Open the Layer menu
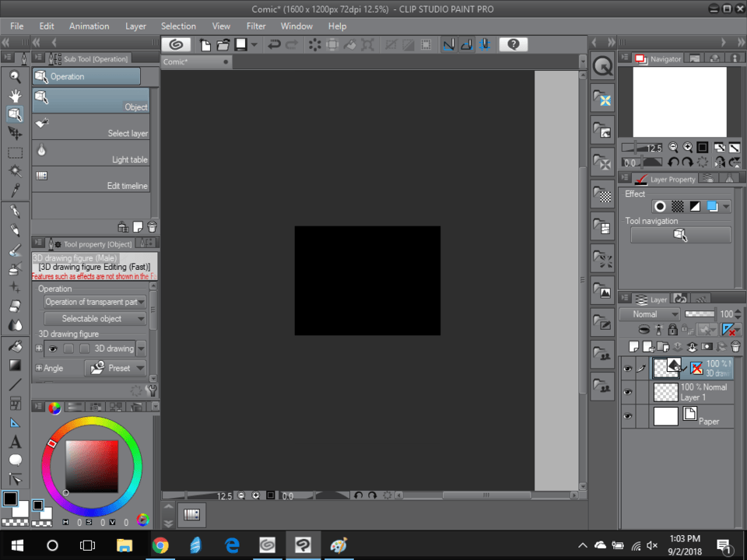The image size is (747, 560). (135, 26)
